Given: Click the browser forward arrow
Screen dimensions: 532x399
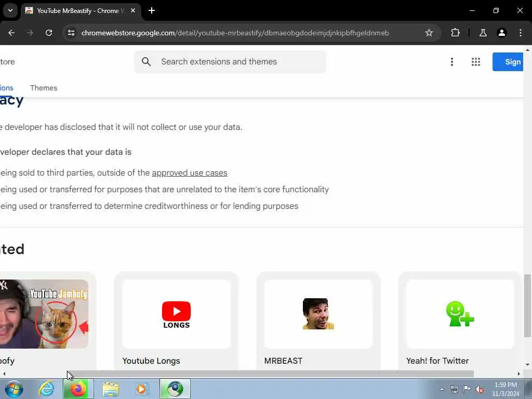Looking at the screenshot, I should pos(30,33).
